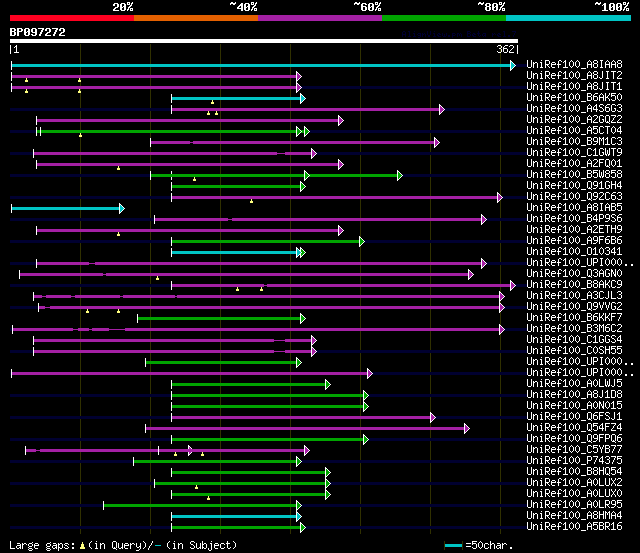Screen dimensions: 640x553
Task: Click the purple alignment bar for Q54FZ4
Action: click(x=307, y=429)
